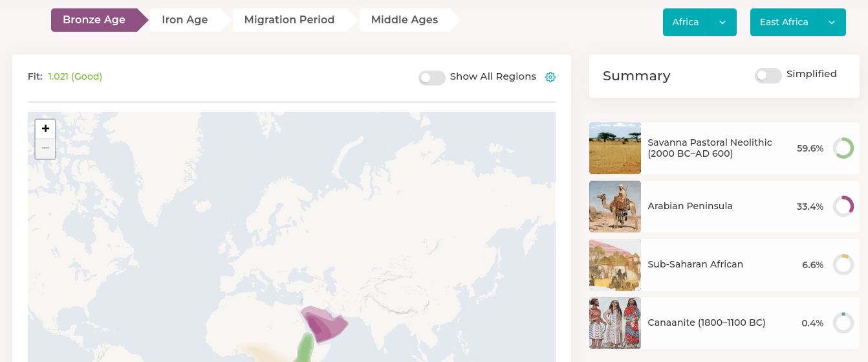Enable the Simplified summary switch
This screenshot has height=362, width=868.
point(768,76)
